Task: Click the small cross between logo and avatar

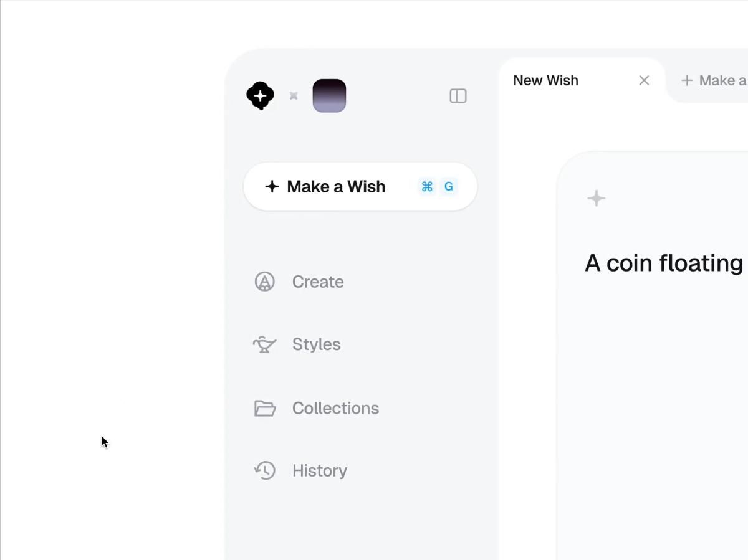Action: (294, 96)
